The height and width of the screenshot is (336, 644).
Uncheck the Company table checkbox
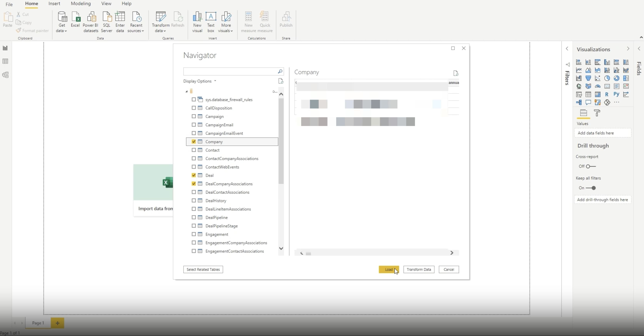pyautogui.click(x=194, y=142)
